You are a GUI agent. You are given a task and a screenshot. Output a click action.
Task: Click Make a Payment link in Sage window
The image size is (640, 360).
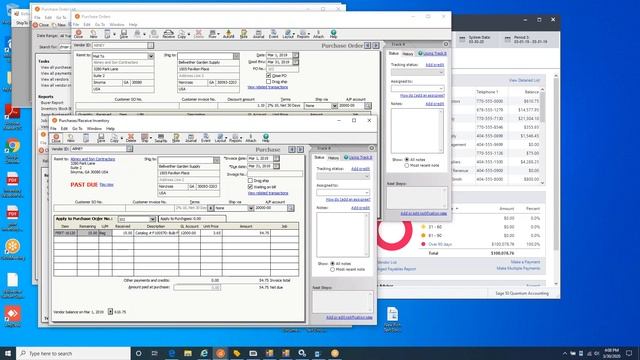pos(525,262)
